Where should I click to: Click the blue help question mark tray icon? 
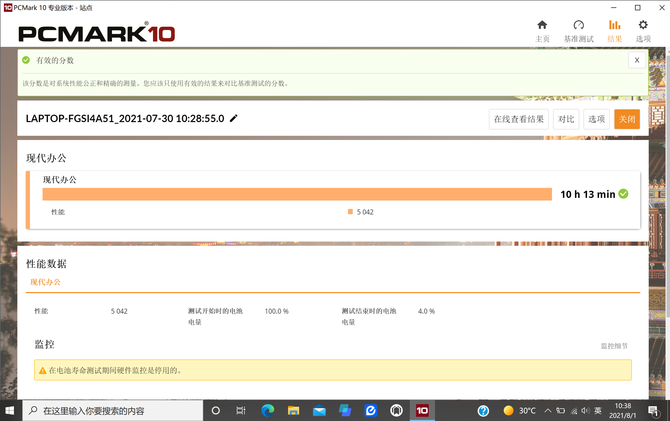[483, 411]
